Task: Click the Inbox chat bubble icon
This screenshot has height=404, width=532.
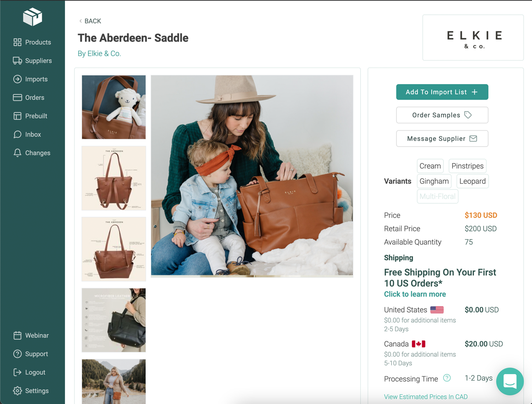Action: point(17,134)
